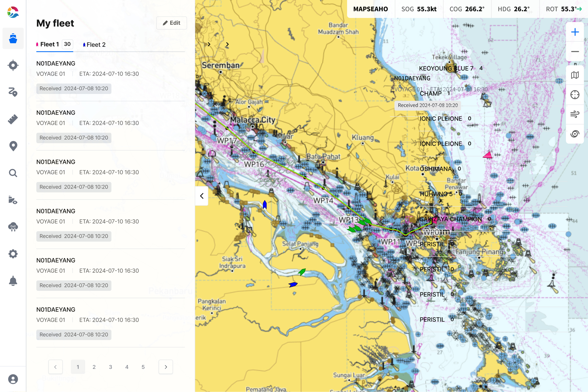Open the ship emissions tracking icon
Image resolution: width=588 pixels, height=392 pixels.
coord(13,200)
